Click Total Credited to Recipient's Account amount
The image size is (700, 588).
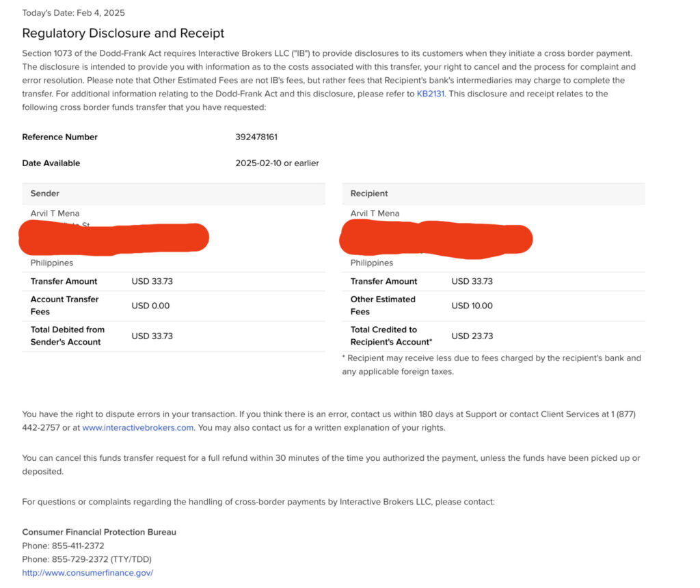coord(472,336)
